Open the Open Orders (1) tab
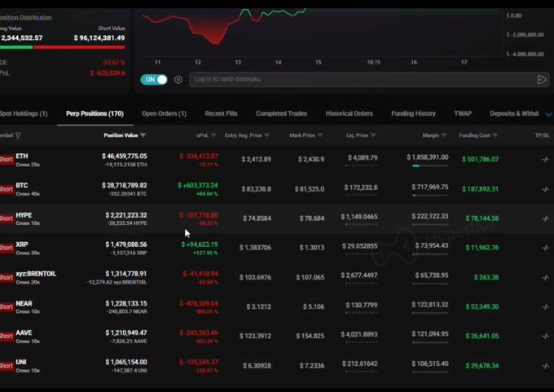The height and width of the screenshot is (392, 554). point(164,113)
